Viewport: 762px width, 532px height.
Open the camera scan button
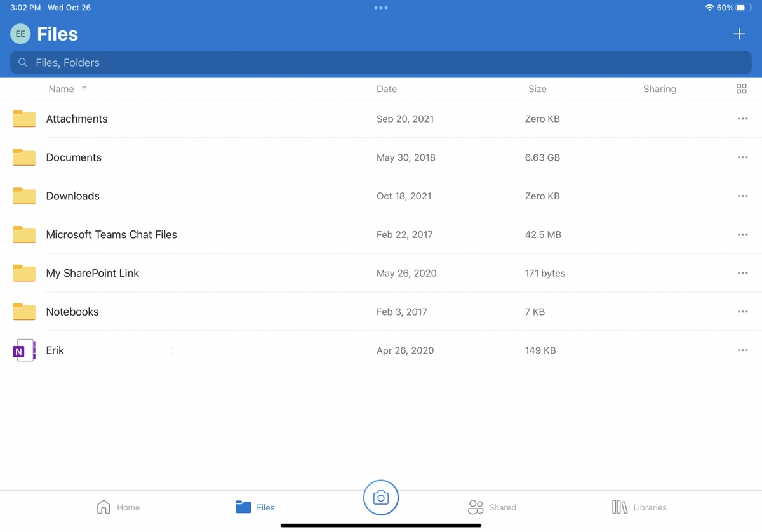coord(380,498)
